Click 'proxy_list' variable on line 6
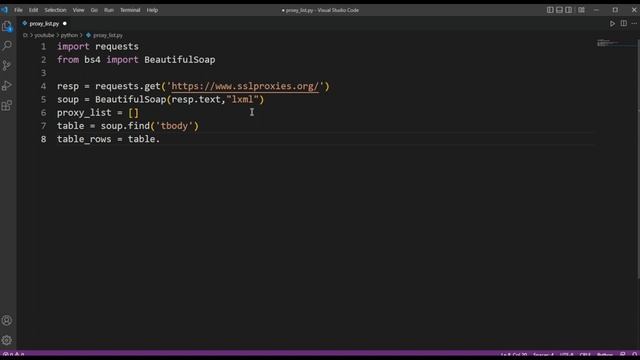640x360 pixels. point(84,113)
